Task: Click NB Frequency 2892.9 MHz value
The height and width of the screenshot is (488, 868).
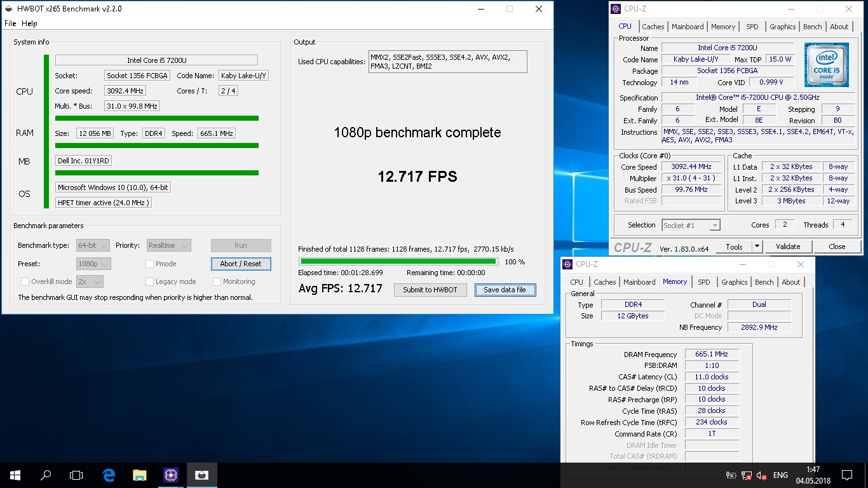Action: pos(759,327)
